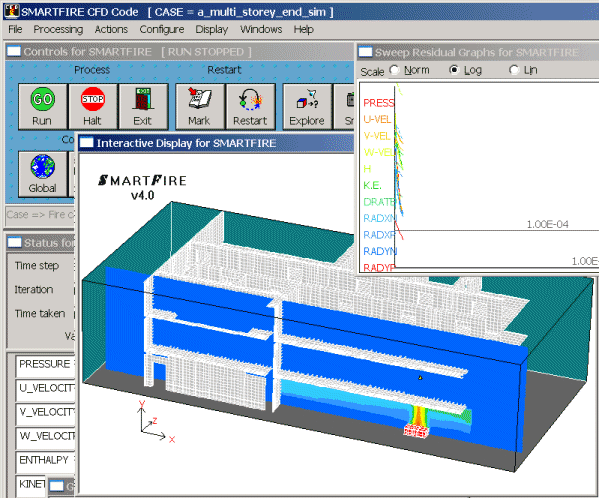
Task: Click the U-VEL legend label
Action: click(377, 120)
